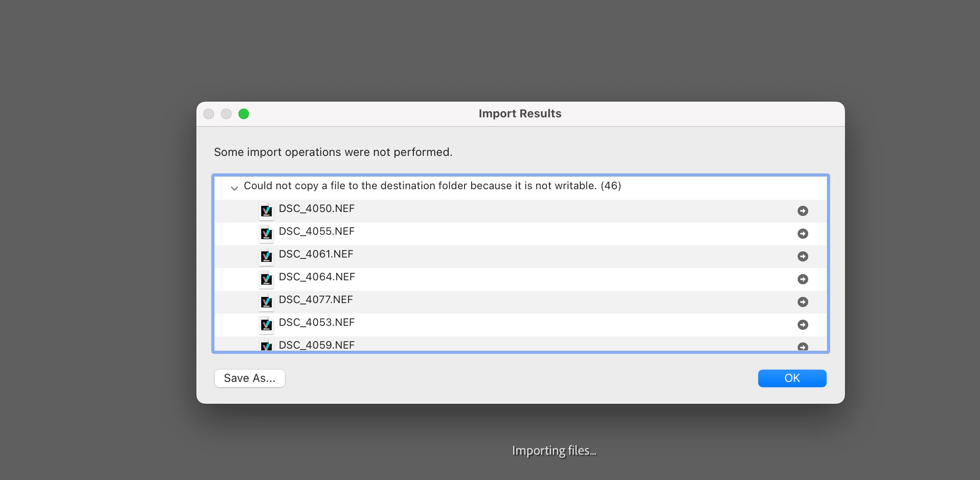
Task: Click the green zoom window button
Action: pos(244,114)
